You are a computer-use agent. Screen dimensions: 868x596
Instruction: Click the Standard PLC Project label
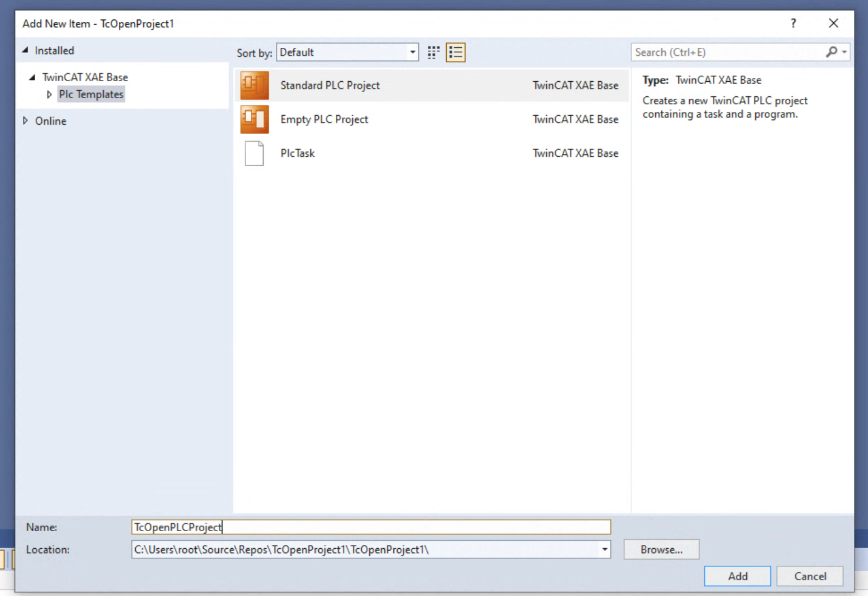[x=330, y=85]
